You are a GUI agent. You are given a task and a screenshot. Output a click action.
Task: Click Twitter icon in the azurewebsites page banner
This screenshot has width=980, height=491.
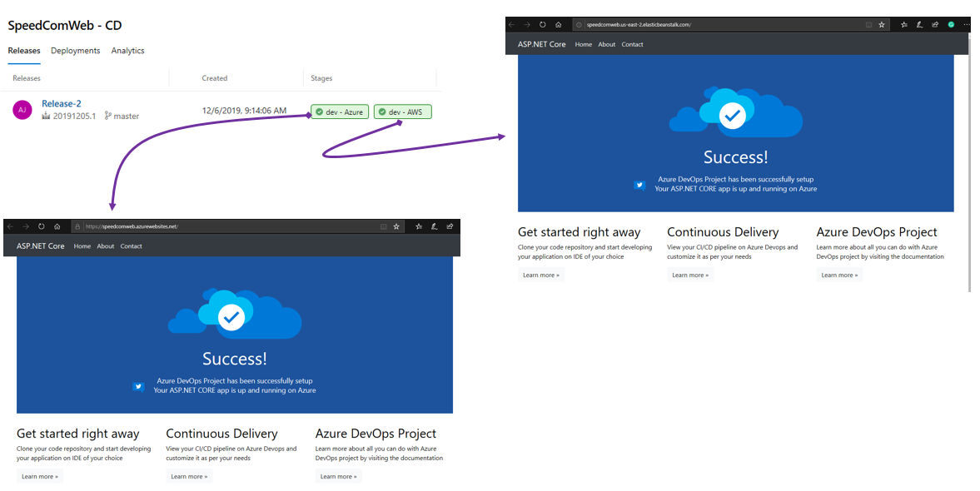(x=138, y=386)
